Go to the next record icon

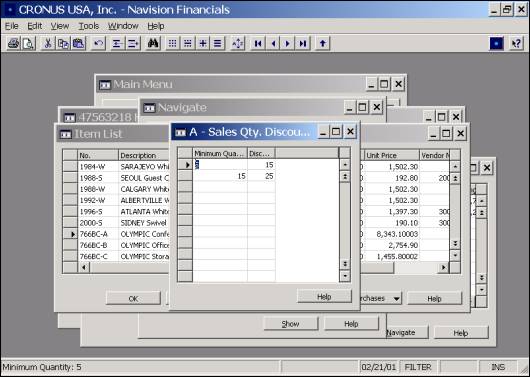tap(288, 43)
